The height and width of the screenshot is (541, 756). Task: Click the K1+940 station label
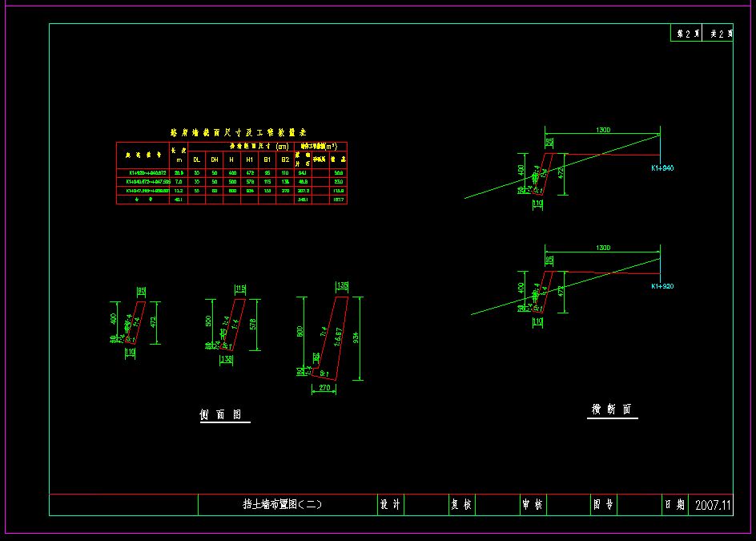tap(662, 168)
